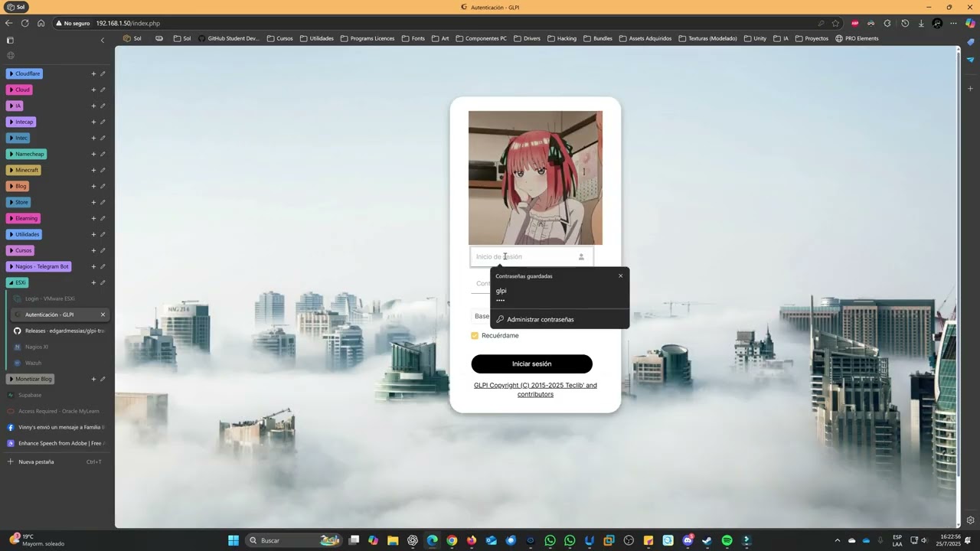This screenshot has height=551, width=980.
Task: Open the browser extensions puzzle icon
Action: point(887,23)
